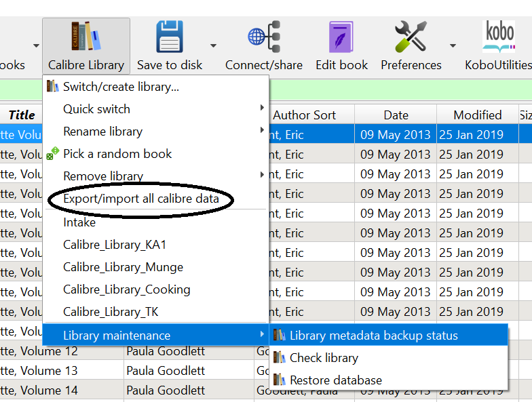
Task: Switch to Calibre_Library_Munge
Action: (x=156, y=267)
